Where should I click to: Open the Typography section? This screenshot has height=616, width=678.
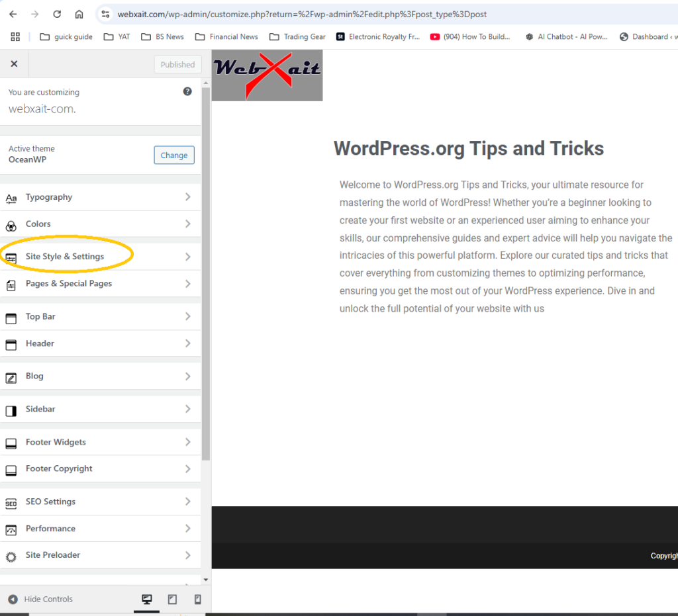[x=101, y=197]
